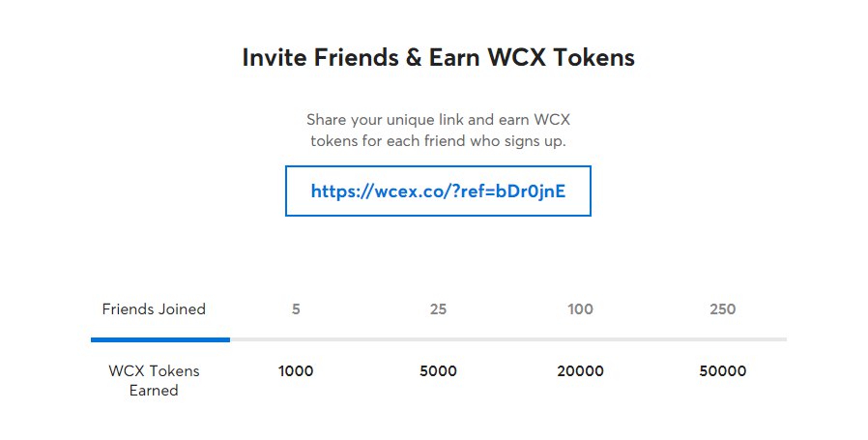This screenshot has width=868, height=440.
Task: Click the Invite Friends & Earn WCX Tokens heading
Action: 438,58
